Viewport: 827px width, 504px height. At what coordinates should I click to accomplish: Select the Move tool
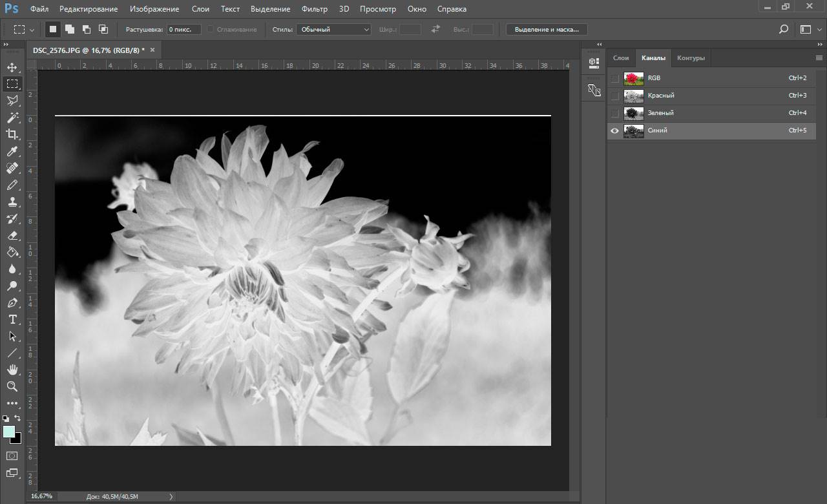pyautogui.click(x=12, y=67)
